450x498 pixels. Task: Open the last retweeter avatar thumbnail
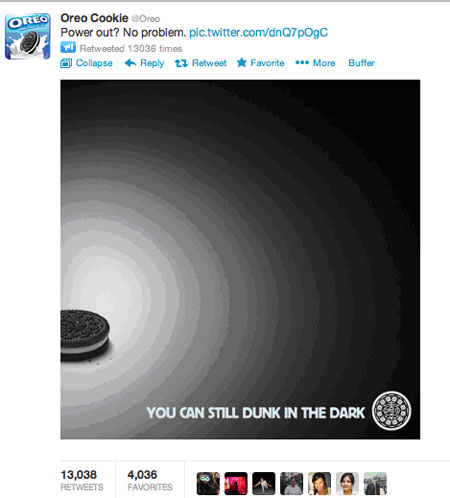(375, 483)
